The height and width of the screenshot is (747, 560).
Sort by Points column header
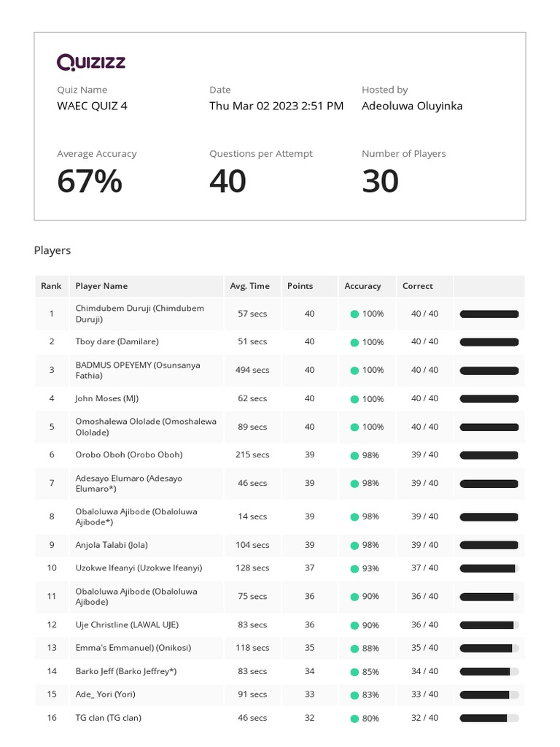300,286
